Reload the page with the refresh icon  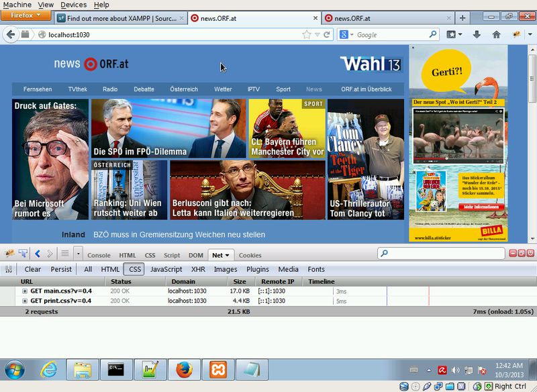pyautogui.click(x=328, y=34)
